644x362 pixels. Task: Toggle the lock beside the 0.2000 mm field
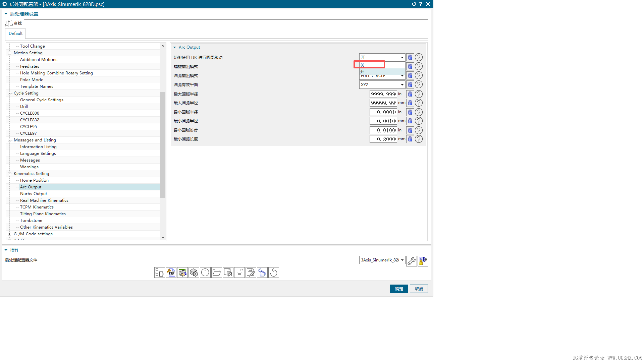click(x=410, y=139)
